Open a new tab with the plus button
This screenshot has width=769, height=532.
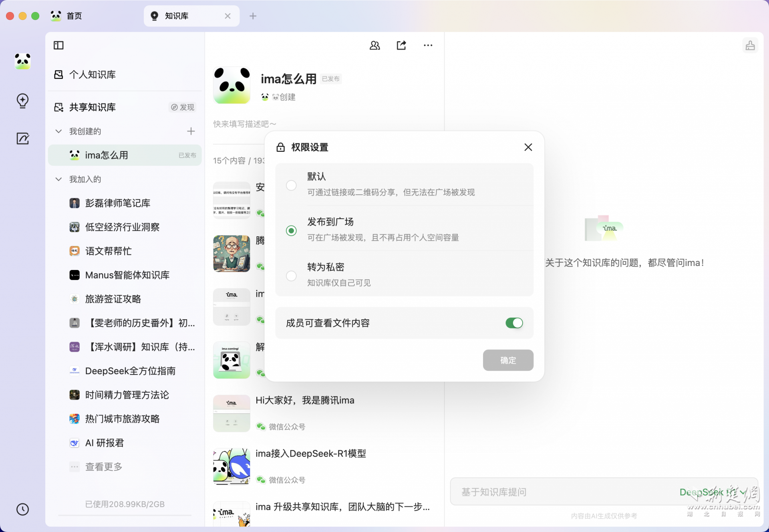(252, 16)
